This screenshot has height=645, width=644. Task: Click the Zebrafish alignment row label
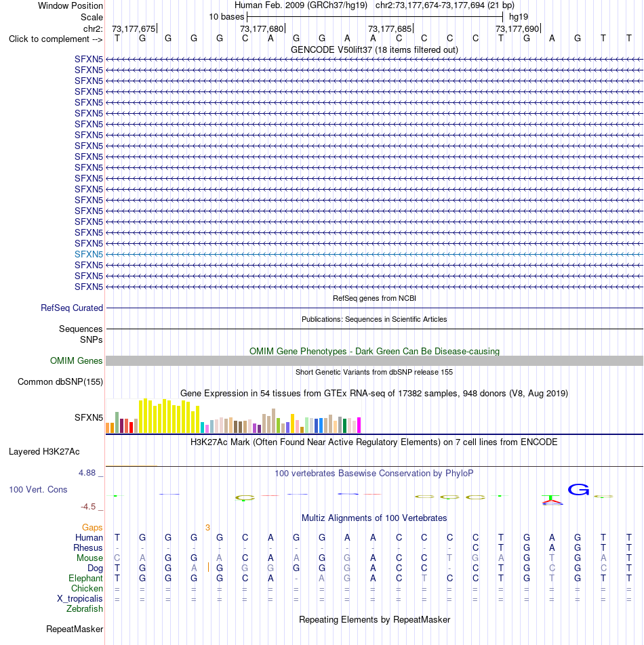coord(85,609)
